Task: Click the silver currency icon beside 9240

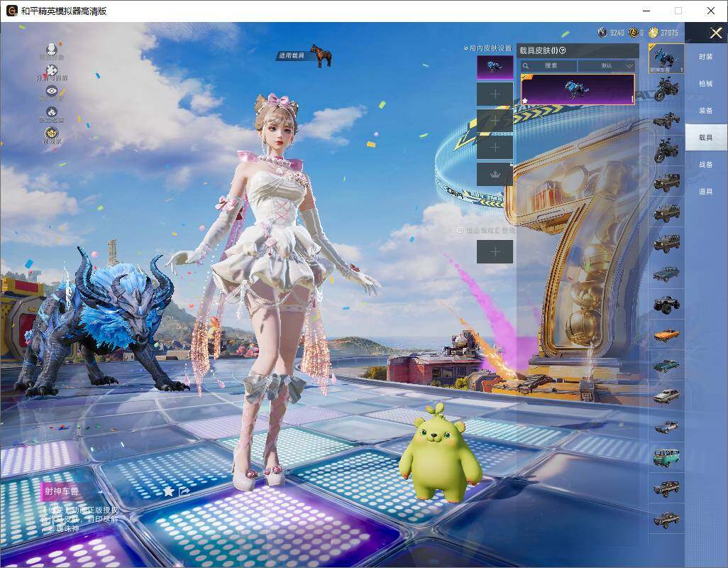Action: (x=602, y=33)
